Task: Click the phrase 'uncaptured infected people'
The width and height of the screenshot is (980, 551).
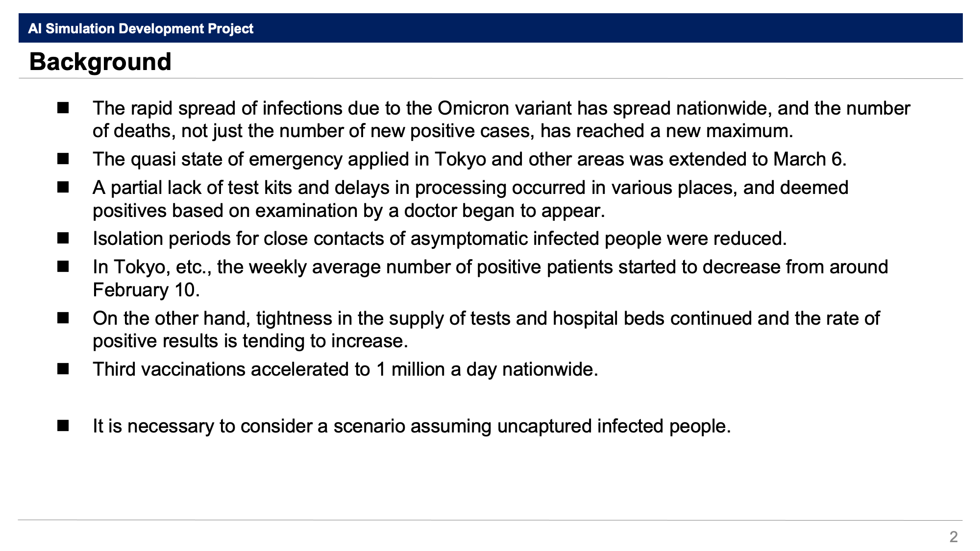Action: [612, 426]
